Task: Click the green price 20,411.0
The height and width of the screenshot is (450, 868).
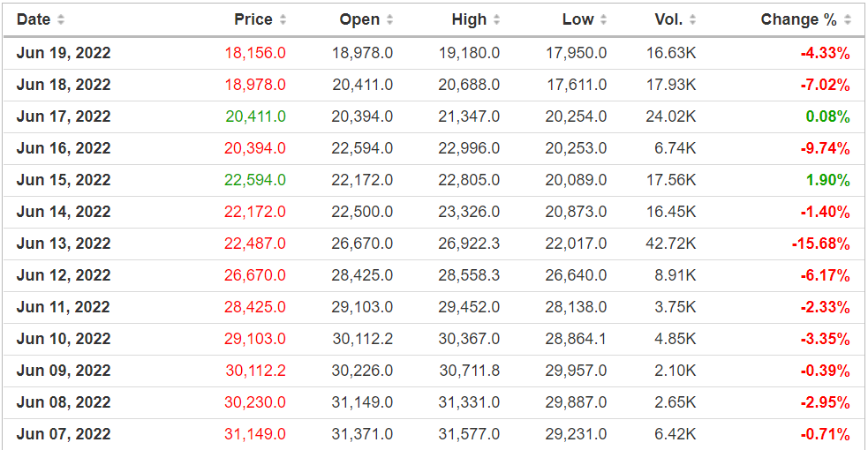Action: pos(255,116)
